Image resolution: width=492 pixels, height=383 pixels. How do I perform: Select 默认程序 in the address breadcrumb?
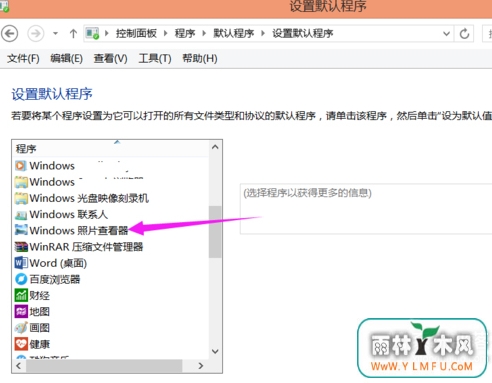click(x=233, y=33)
